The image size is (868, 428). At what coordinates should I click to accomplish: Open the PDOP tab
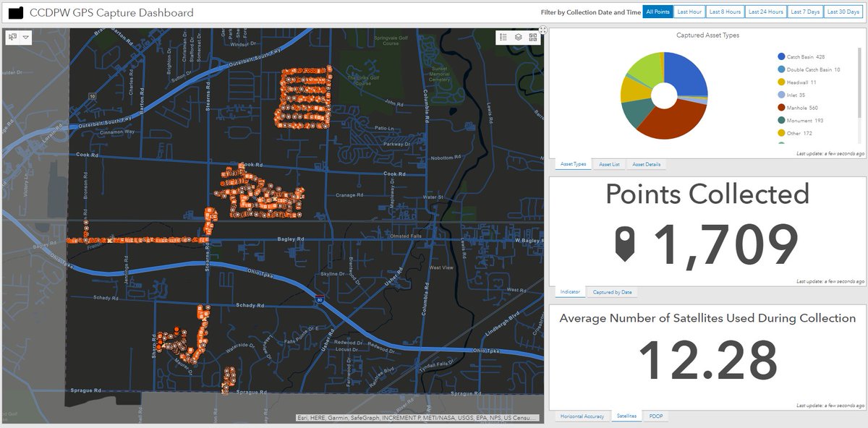[x=656, y=416]
